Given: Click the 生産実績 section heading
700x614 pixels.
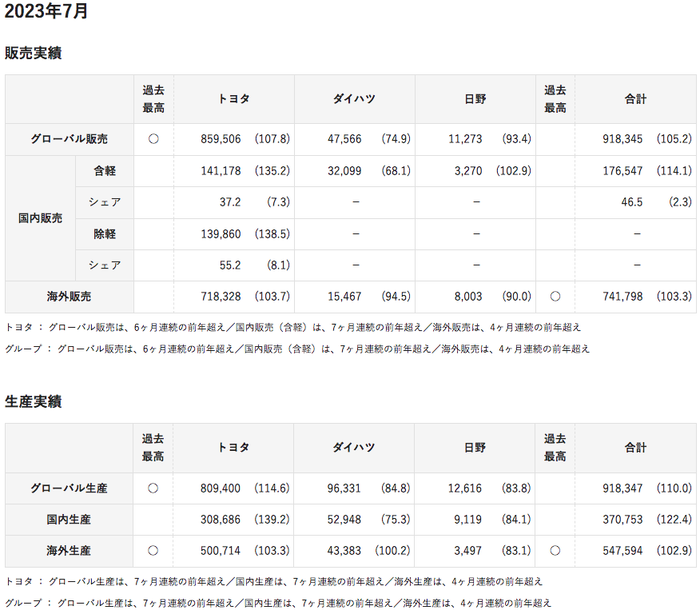Looking at the screenshot, I should tap(34, 401).
